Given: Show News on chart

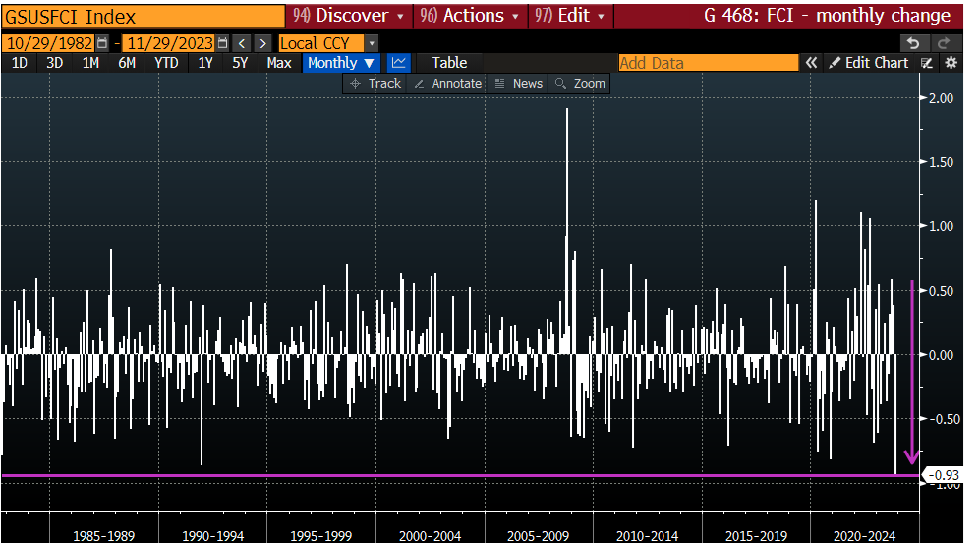Looking at the screenshot, I should click(x=518, y=84).
